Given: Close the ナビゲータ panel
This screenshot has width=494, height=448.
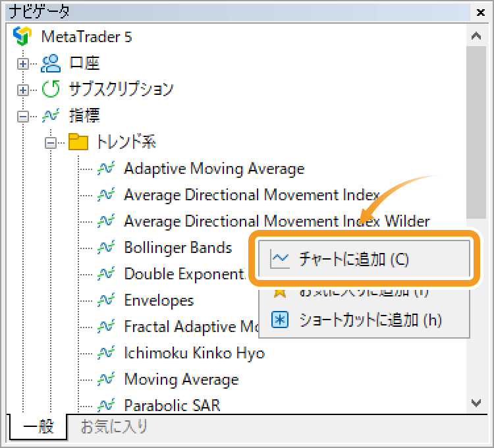Looking at the screenshot, I should pyautogui.click(x=480, y=13).
